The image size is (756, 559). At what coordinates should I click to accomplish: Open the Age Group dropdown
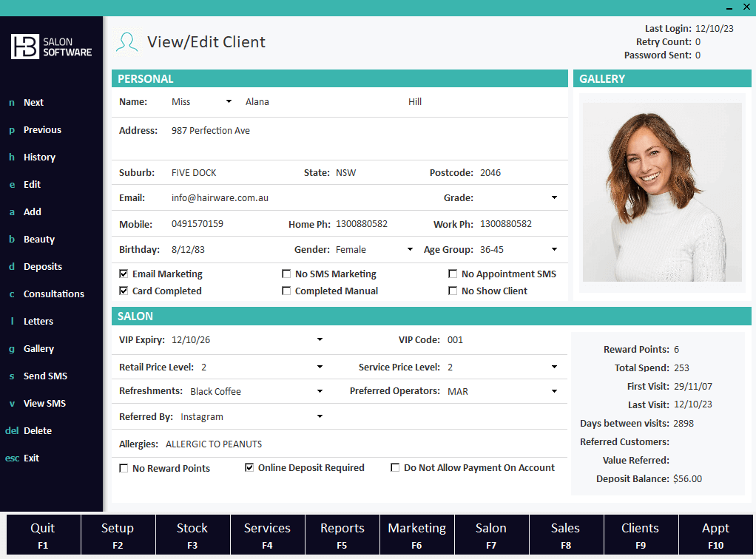pos(554,250)
